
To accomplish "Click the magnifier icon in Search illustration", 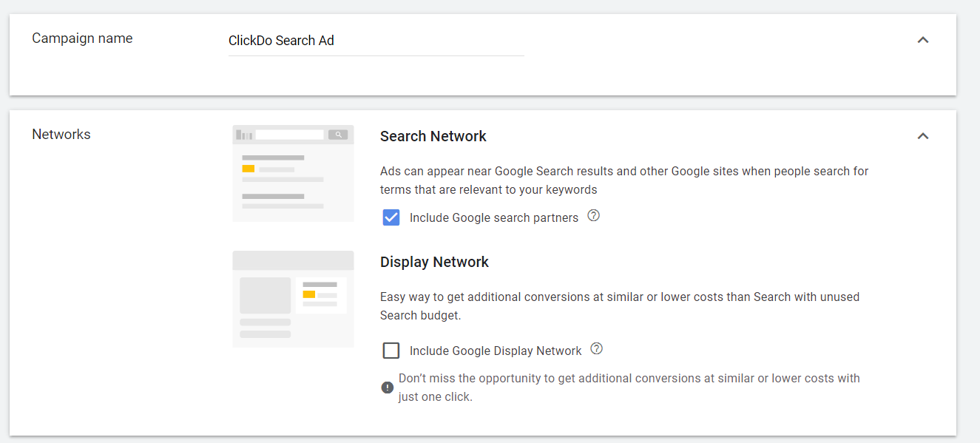I will coord(338,135).
